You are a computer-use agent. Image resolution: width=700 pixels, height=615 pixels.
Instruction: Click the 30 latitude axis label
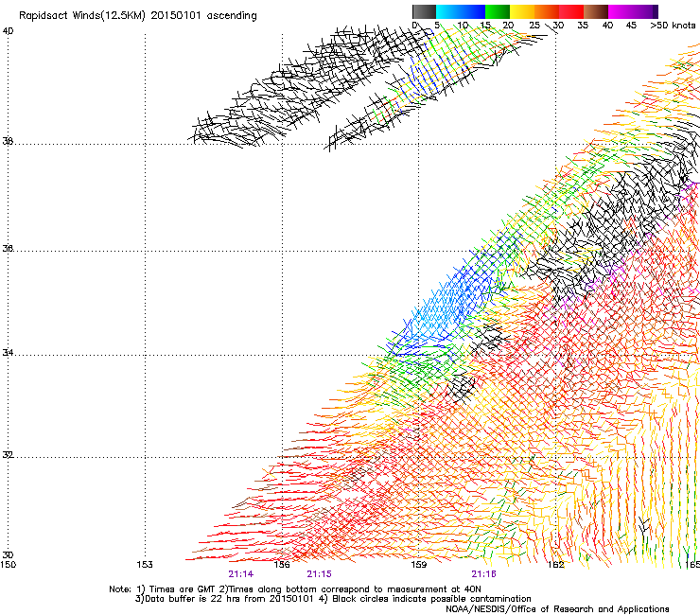pyautogui.click(x=8, y=555)
